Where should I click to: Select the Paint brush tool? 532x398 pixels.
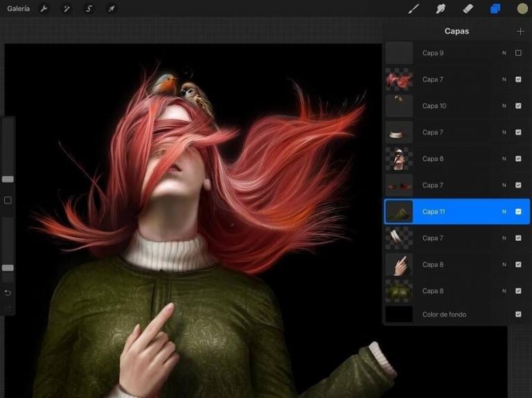point(414,9)
